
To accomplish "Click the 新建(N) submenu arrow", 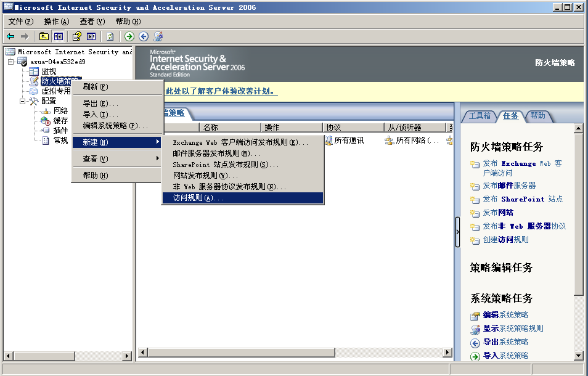I will (158, 142).
